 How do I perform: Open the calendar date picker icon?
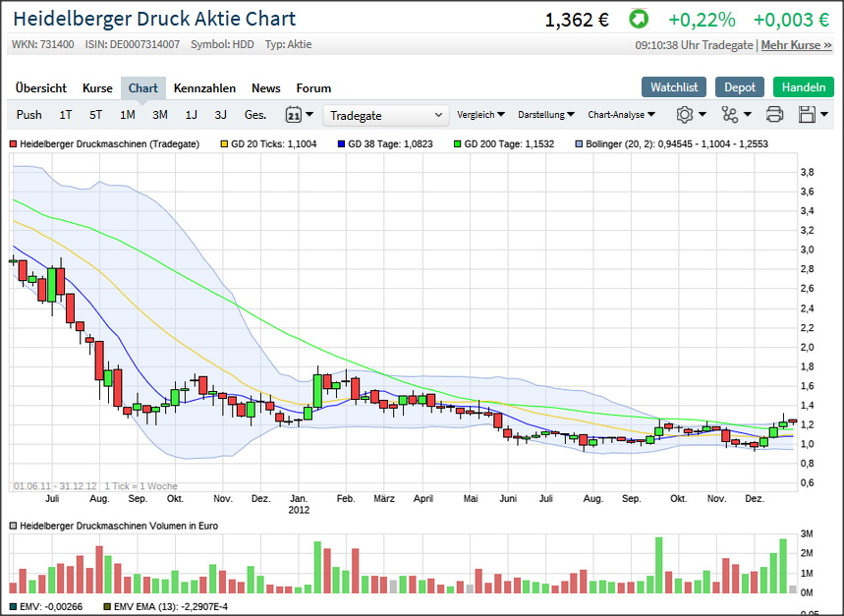293,115
